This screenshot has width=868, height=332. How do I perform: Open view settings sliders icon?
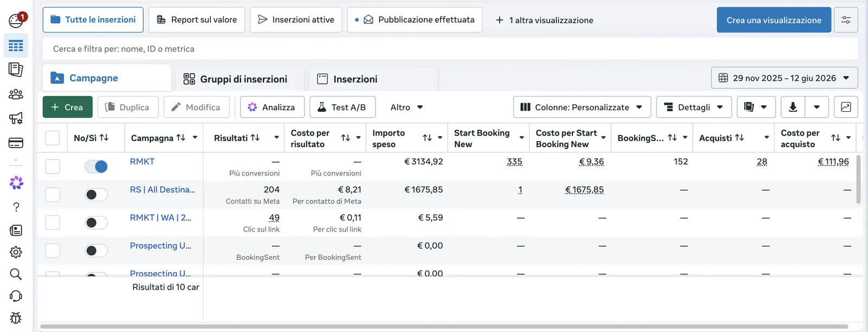pyautogui.click(x=846, y=20)
